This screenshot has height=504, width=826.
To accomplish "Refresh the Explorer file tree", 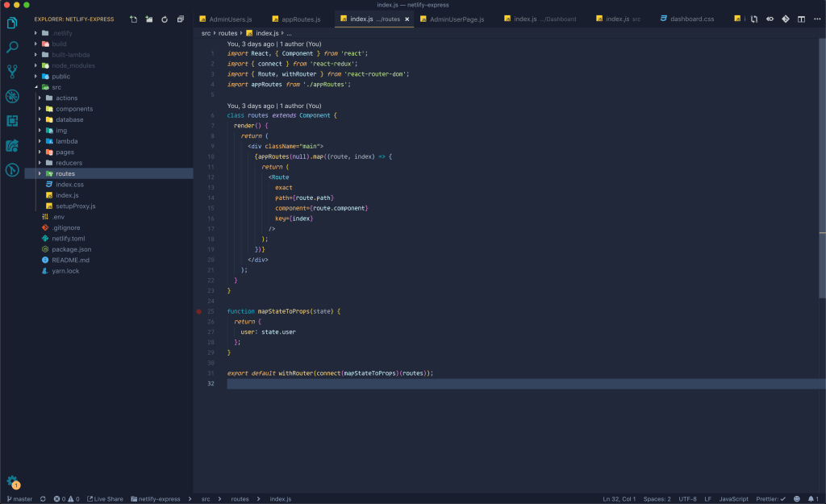I will tap(165, 19).
